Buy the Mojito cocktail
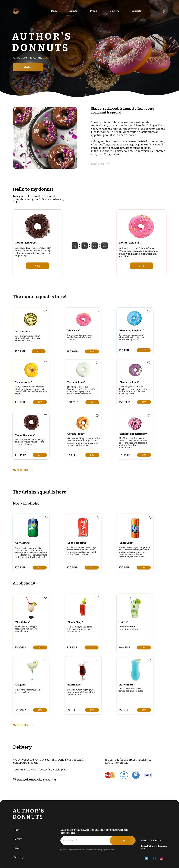The image size is (179, 868). click(x=144, y=647)
